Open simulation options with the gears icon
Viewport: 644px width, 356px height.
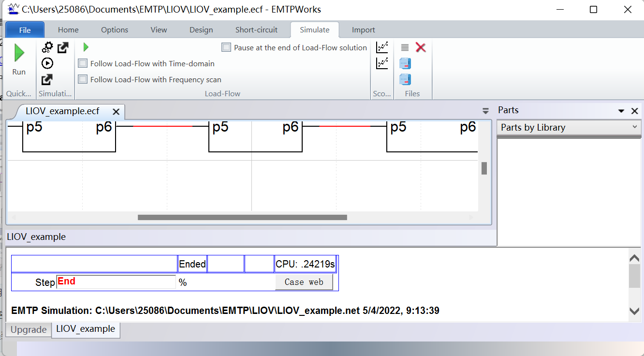pyautogui.click(x=46, y=47)
